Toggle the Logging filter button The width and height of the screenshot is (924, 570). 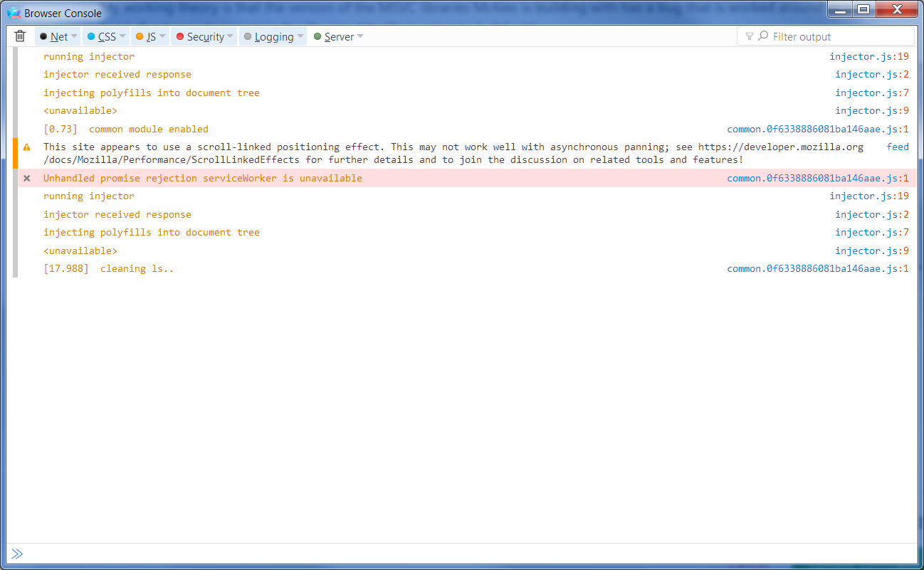pos(273,36)
